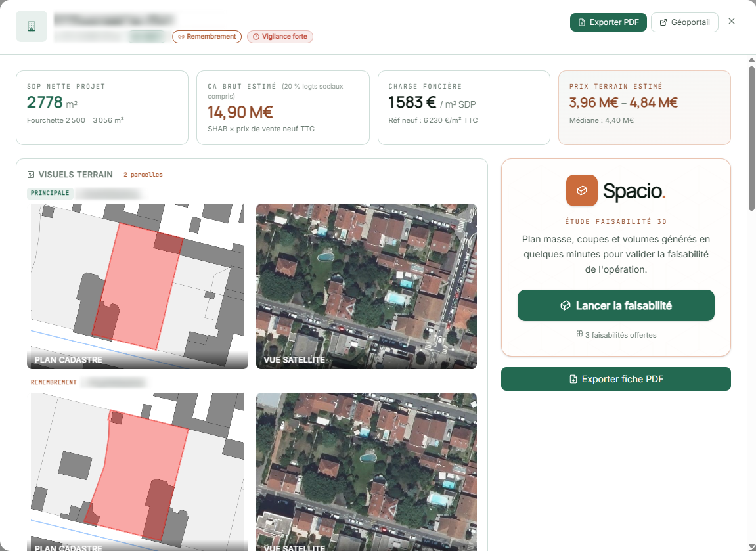Click Réf neuf : 6 230 €/m² TTC text
This screenshot has width=756, height=551.
pos(433,121)
